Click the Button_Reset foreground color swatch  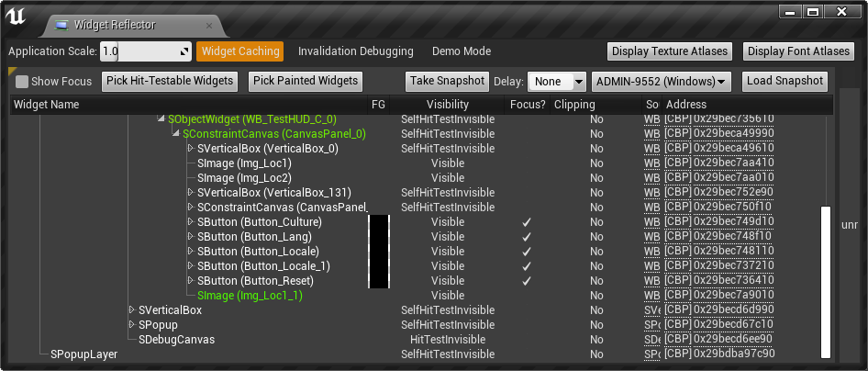(379, 281)
